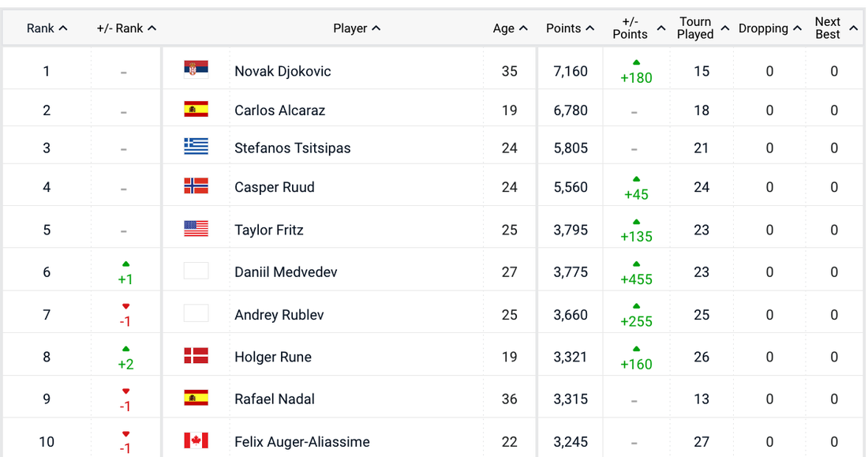Image resolution: width=868 pixels, height=457 pixels.
Task: Open Daniil Medvedev's player name
Action: [286, 272]
